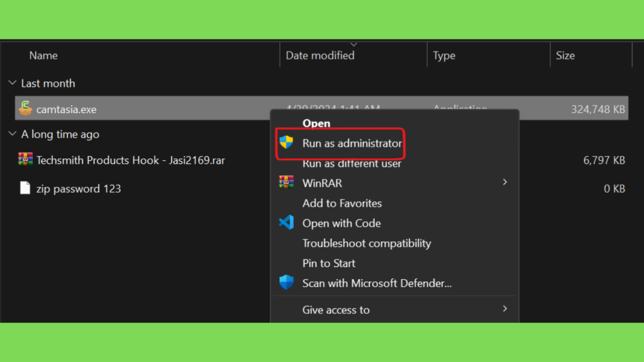The image size is (644, 362).
Task: Click the 324,748 KB size cell
Action: pyautogui.click(x=598, y=109)
